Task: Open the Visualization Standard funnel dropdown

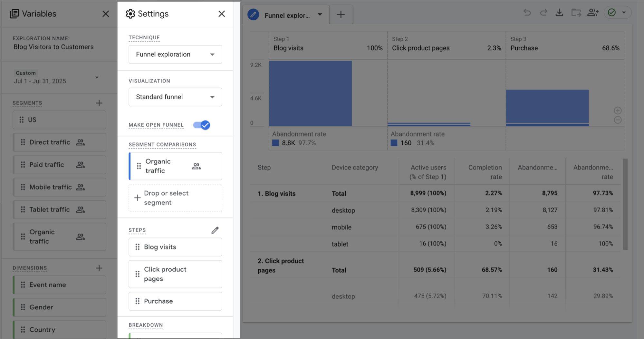Action: coord(175,97)
